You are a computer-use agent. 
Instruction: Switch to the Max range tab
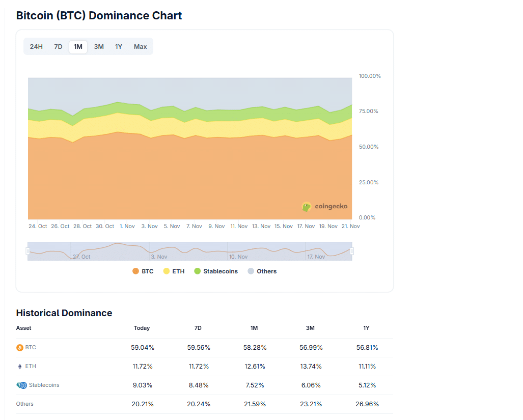click(140, 46)
